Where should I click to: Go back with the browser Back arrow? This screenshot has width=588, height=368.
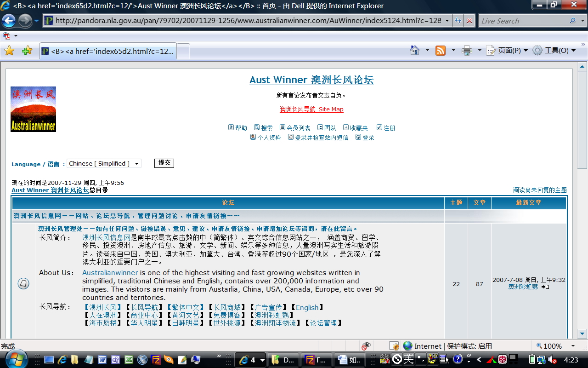click(9, 21)
